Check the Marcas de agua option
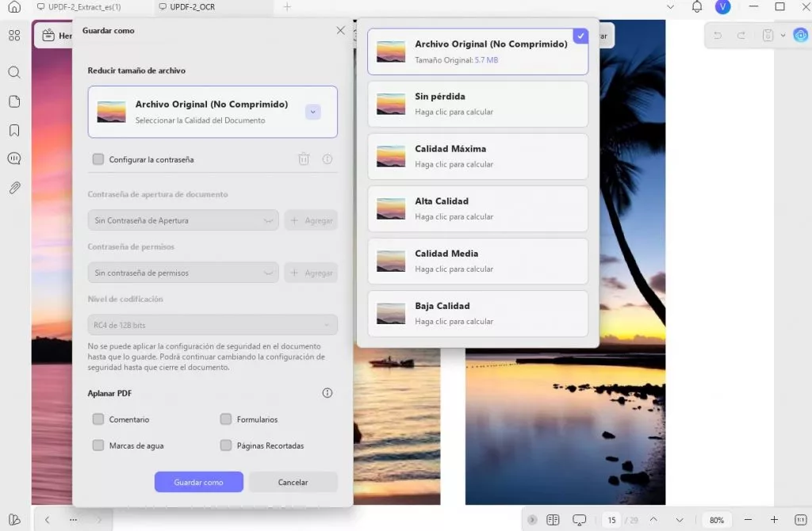This screenshot has width=812, height=531. [x=98, y=445]
